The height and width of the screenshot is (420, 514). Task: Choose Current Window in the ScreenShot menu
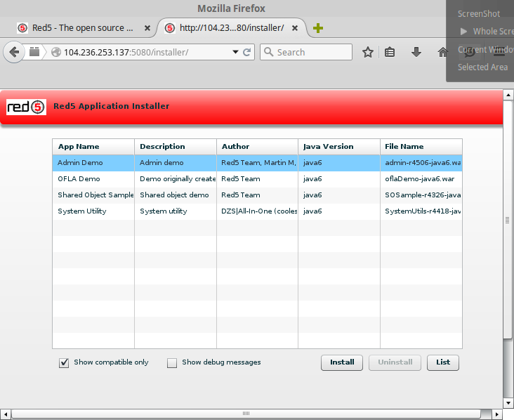click(486, 49)
